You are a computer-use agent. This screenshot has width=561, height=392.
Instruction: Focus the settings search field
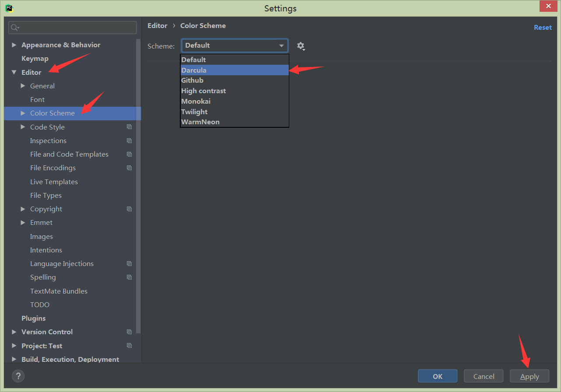coord(77,28)
